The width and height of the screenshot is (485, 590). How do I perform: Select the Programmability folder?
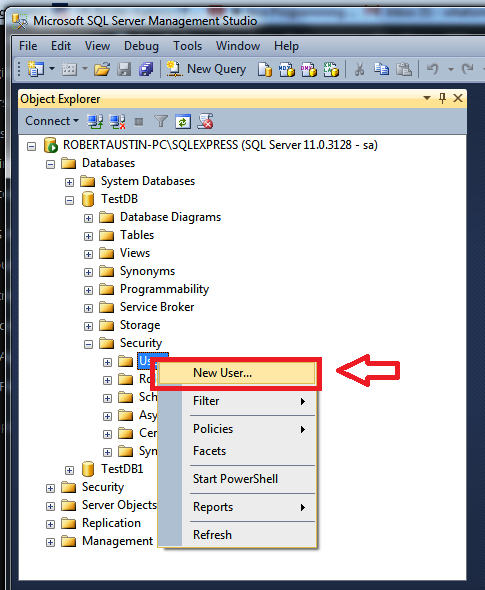click(x=164, y=289)
